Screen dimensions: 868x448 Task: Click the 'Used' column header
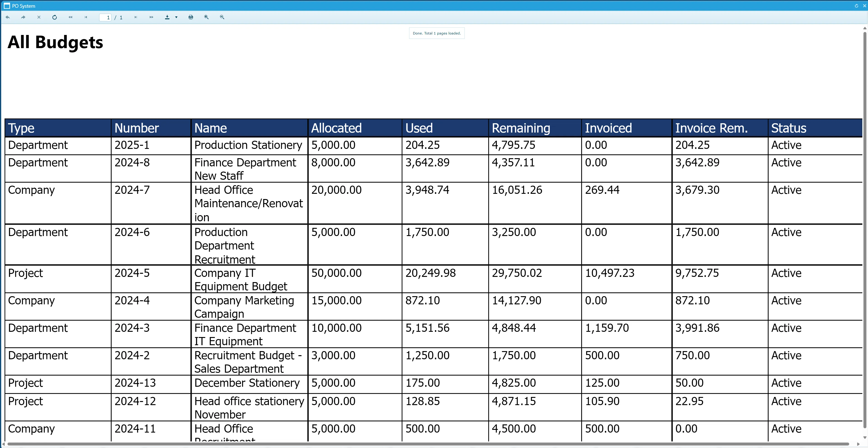445,128
